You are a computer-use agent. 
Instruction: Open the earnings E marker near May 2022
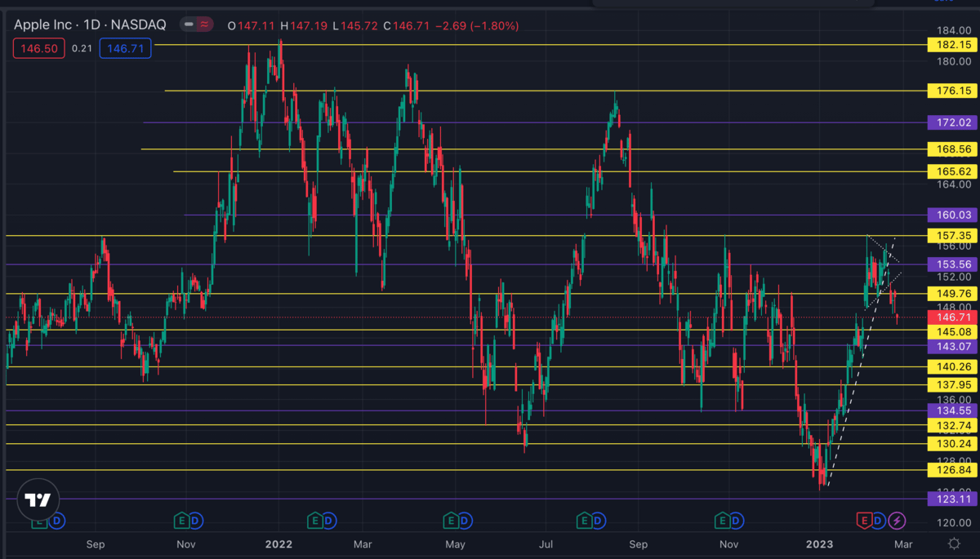point(449,520)
